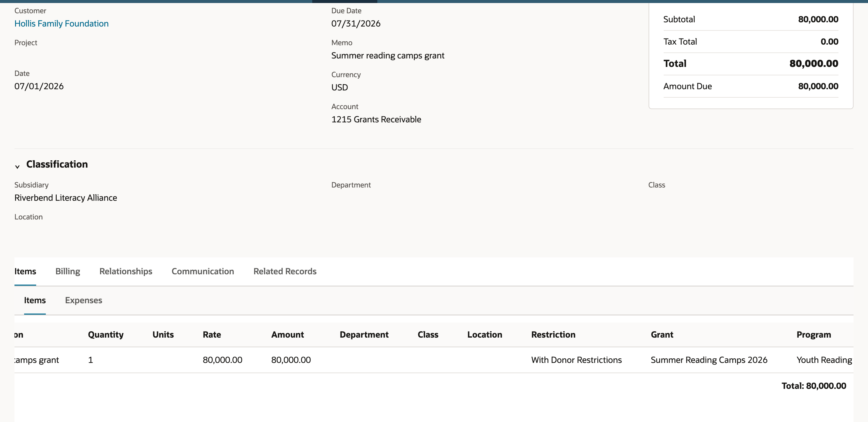This screenshot has width=868, height=422.
Task: Click the USD currency value
Action: pyautogui.click(x=340, y=88)
